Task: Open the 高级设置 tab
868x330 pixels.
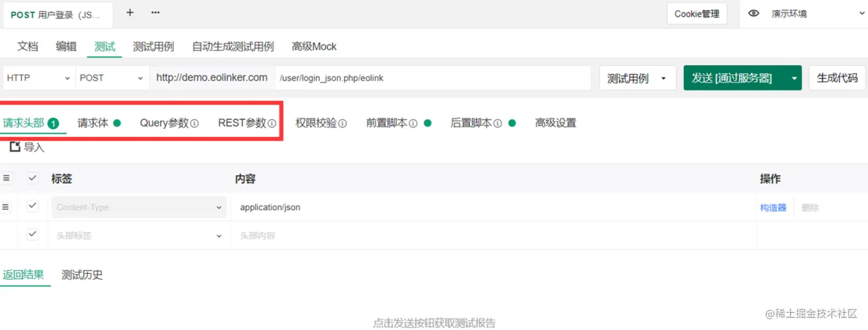Action: pyautogui.click(x=556, y=123)
